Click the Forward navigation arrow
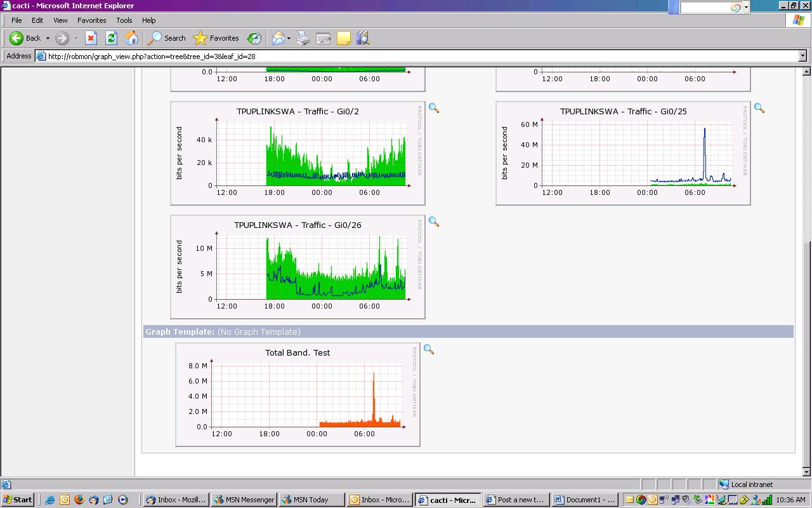812x508 pixels. click(62, 38)
